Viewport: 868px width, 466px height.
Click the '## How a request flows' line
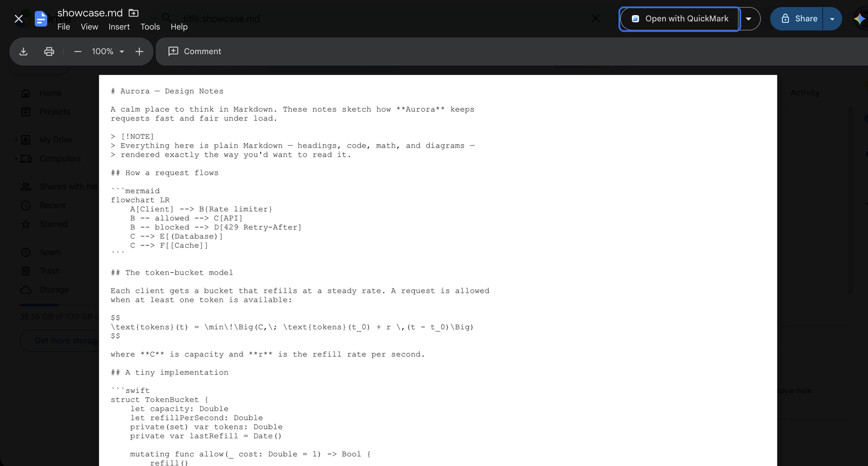[x=165, y=173]
